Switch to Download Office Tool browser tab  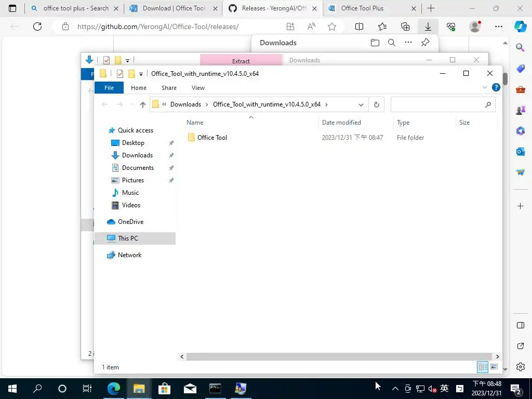pyautogui.click(x=173, y=8)
